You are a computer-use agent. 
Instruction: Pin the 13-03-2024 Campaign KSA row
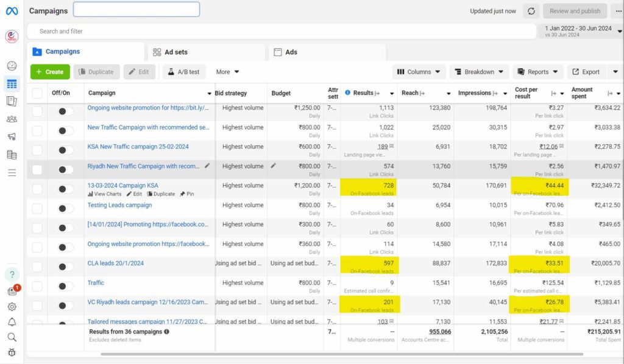click(x=186, y=194)
